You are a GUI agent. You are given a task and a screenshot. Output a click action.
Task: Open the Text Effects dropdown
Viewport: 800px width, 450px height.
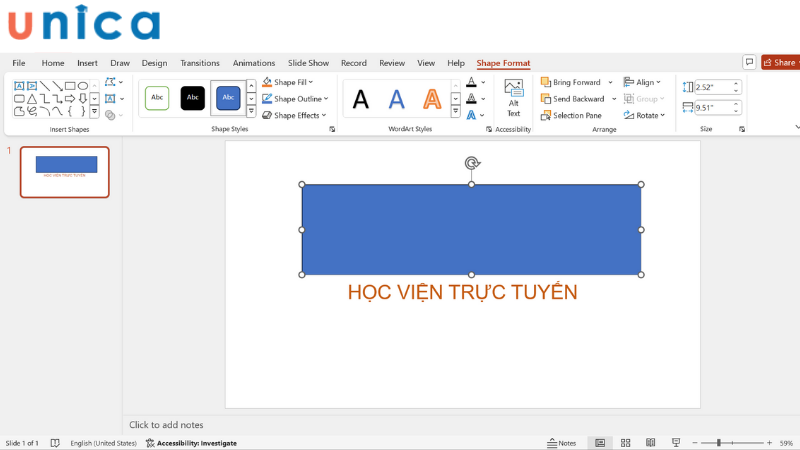coord(482,115)
